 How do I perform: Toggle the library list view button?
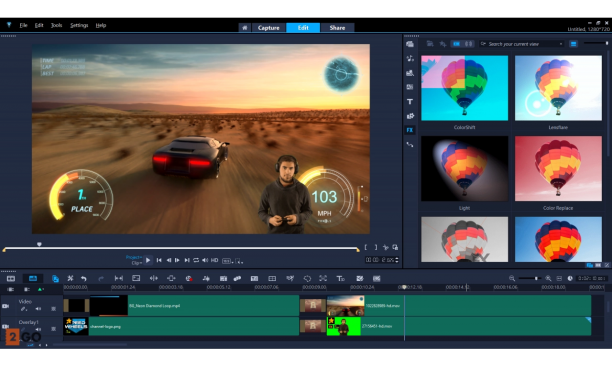point(573,44)
